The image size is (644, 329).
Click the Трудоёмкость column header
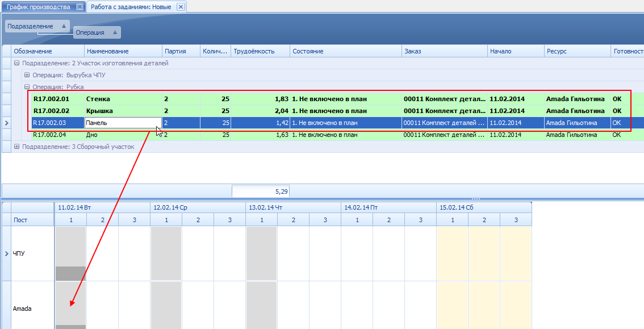click(x=261, y=51)
